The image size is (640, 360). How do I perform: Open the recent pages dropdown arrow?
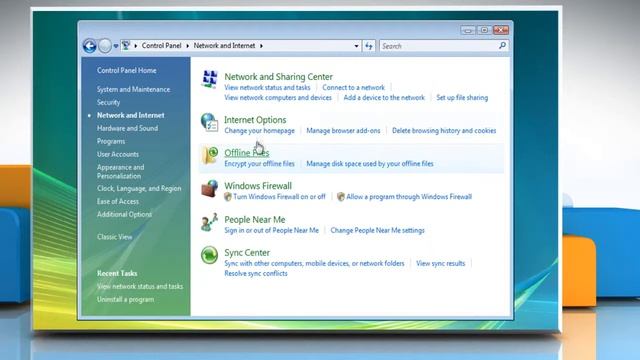[x=116, y=46]
